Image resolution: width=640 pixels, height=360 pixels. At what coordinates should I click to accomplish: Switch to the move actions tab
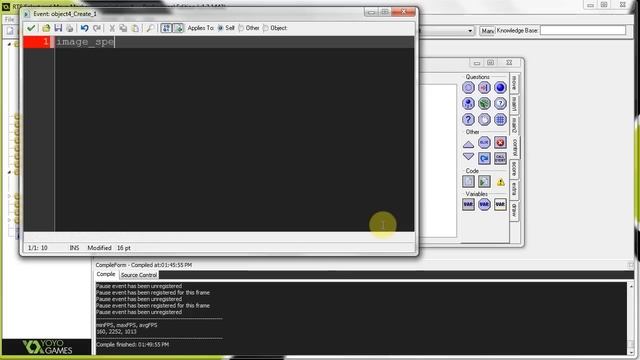point(514,83)
